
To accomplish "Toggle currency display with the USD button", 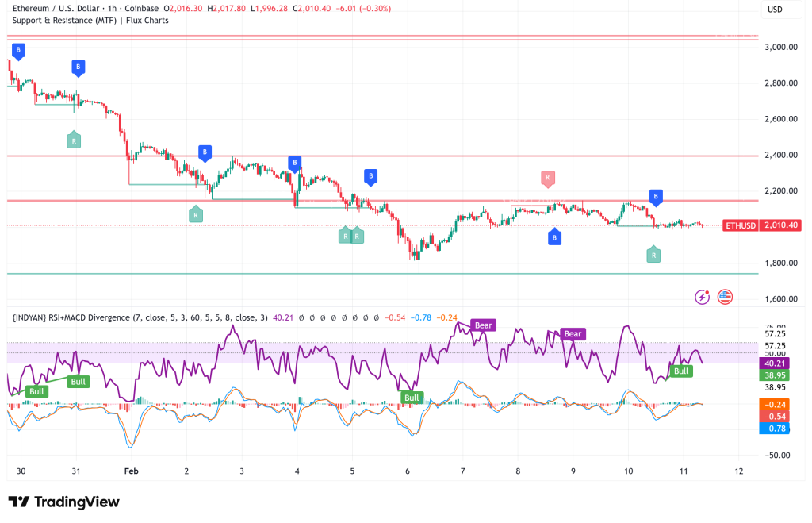I will [x=780, y=10].
